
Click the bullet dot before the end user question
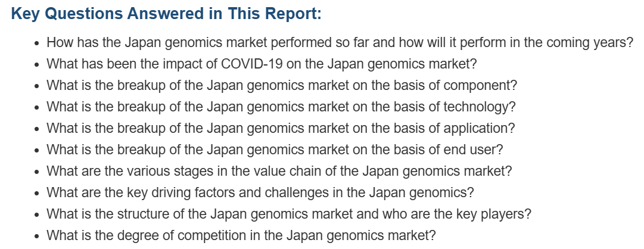point(38,150)
